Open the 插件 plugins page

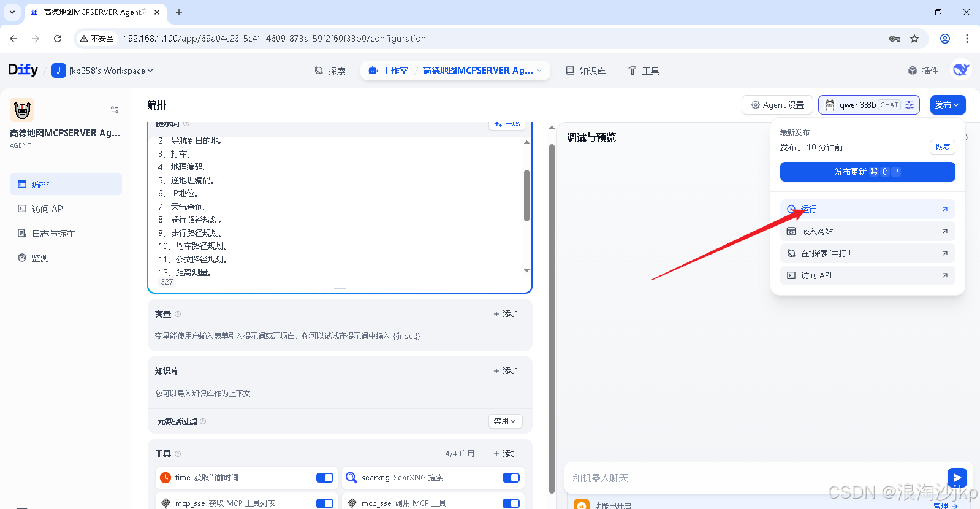[923, 71]
